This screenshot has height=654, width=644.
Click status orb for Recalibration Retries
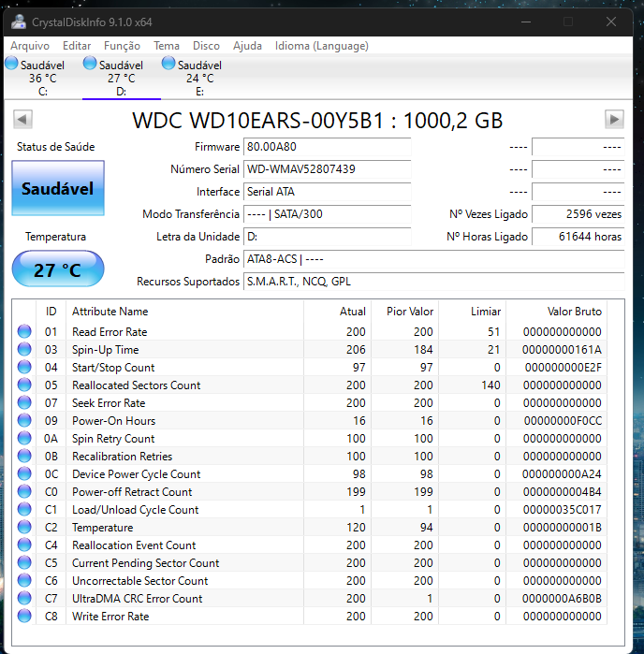coord(24,456)
